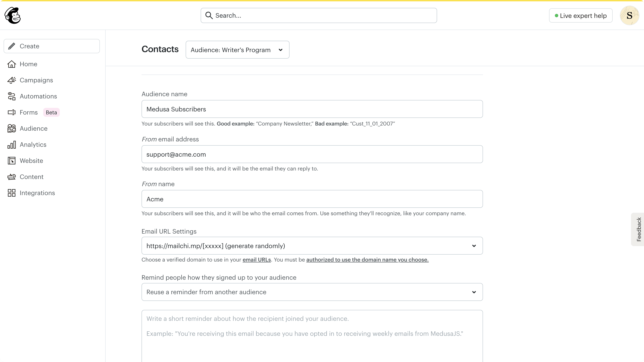Select the Analytics bar-chart icon
The image size is (644, 362).
[11, 144]
